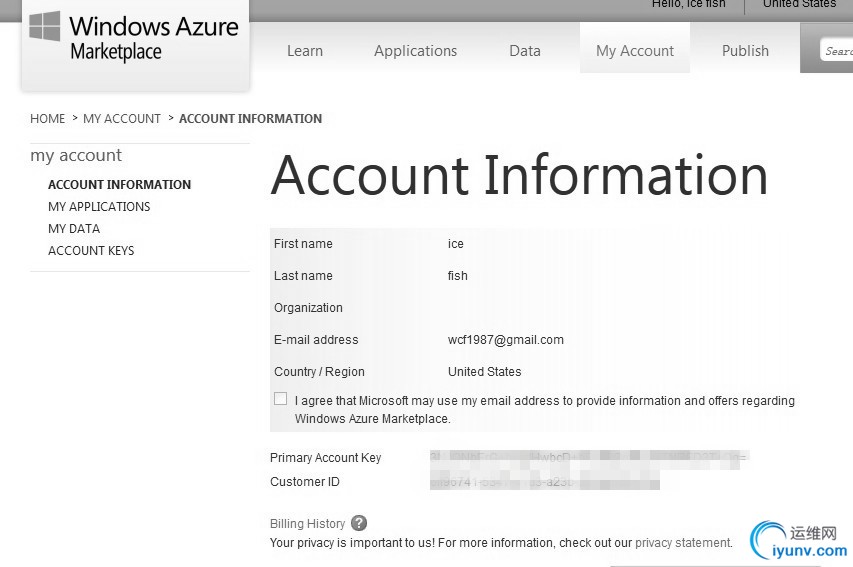Click the 'E-mail address' field label

point(316,340)
